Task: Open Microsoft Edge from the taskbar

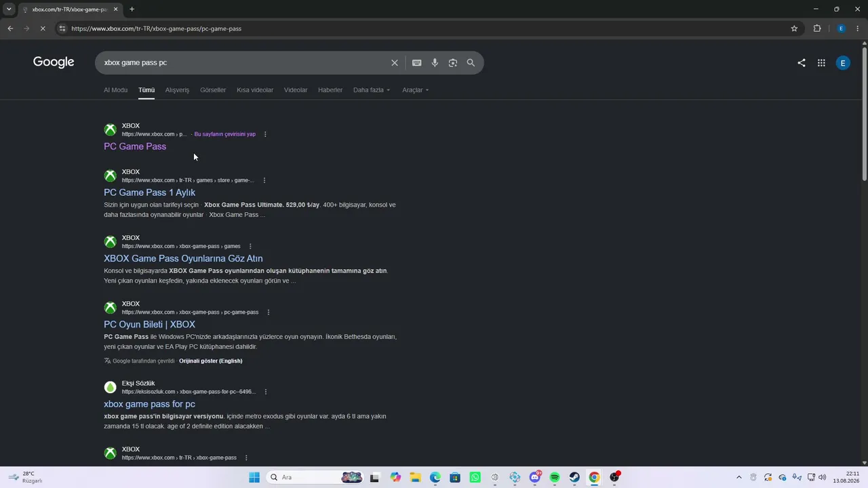Action: [x=435, y=477]
